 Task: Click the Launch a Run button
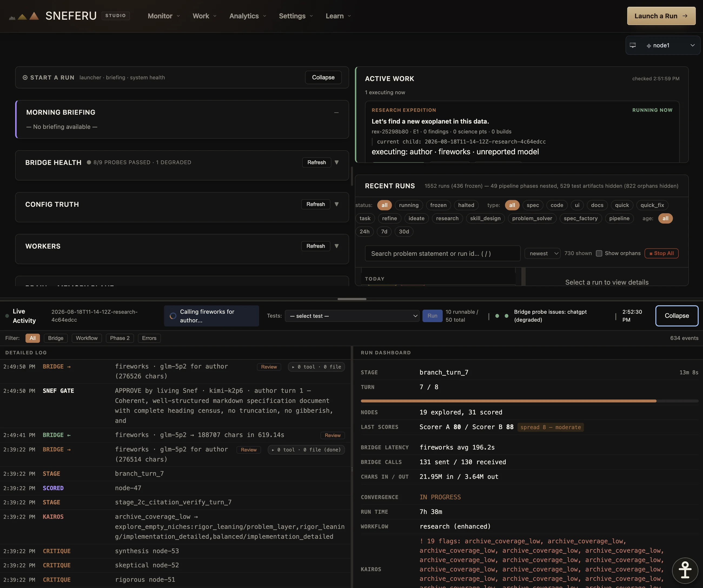(661, 16)
